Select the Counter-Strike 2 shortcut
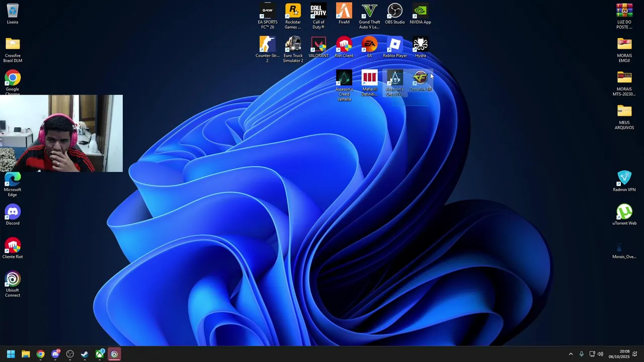644x362 pixels. click(268, 50)
